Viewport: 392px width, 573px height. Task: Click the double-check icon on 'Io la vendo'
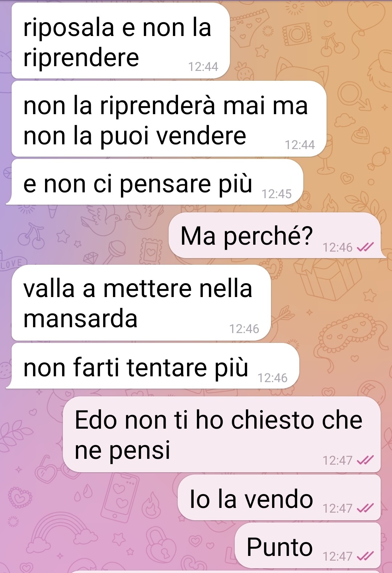365,508
